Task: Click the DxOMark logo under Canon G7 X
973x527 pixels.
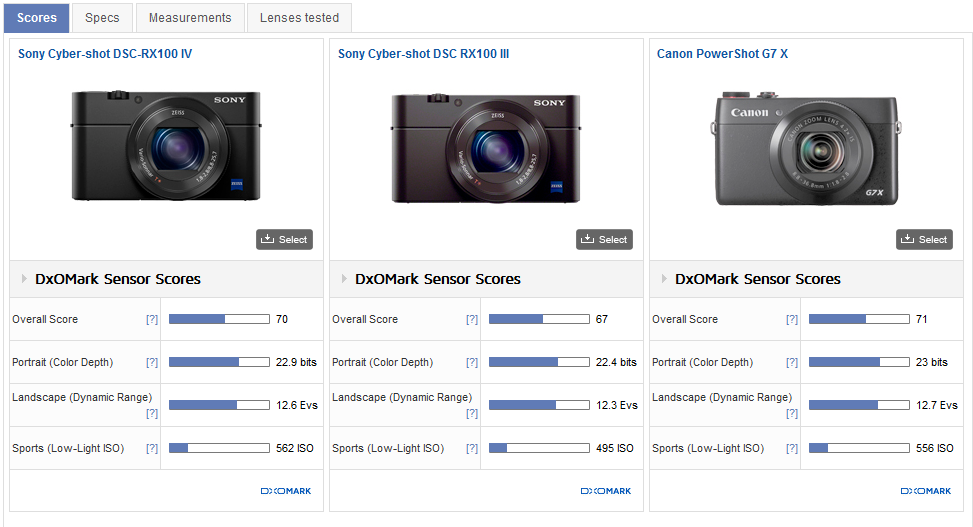Action: 926,491
